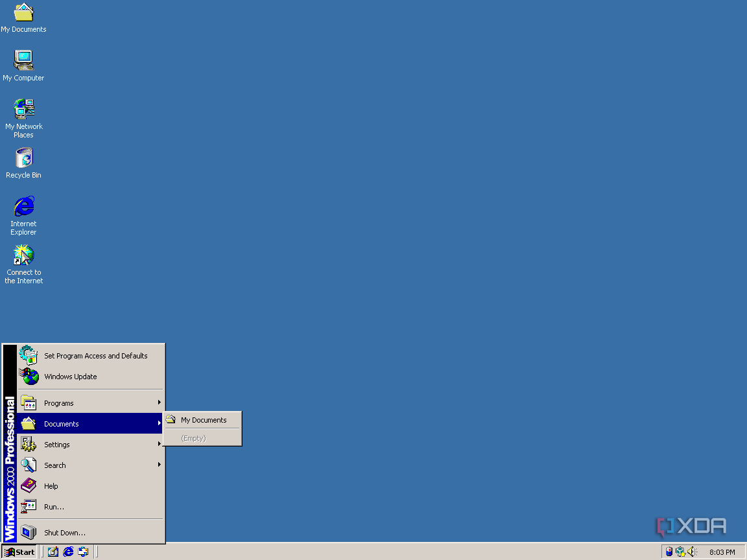Click Show Desktop in the Quick Launch bar

tap(53, 552)
